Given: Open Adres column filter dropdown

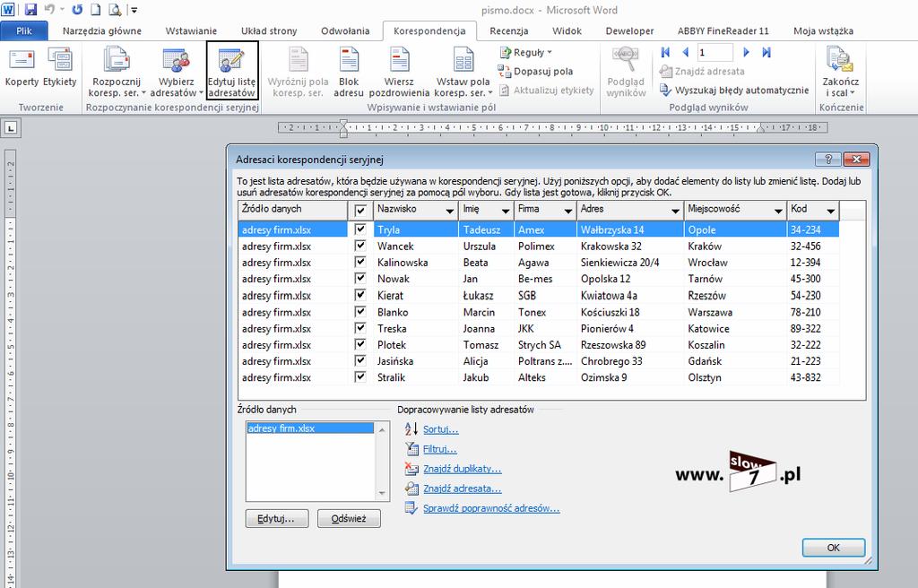Looking at the screenshot, I should click(675, 211).
